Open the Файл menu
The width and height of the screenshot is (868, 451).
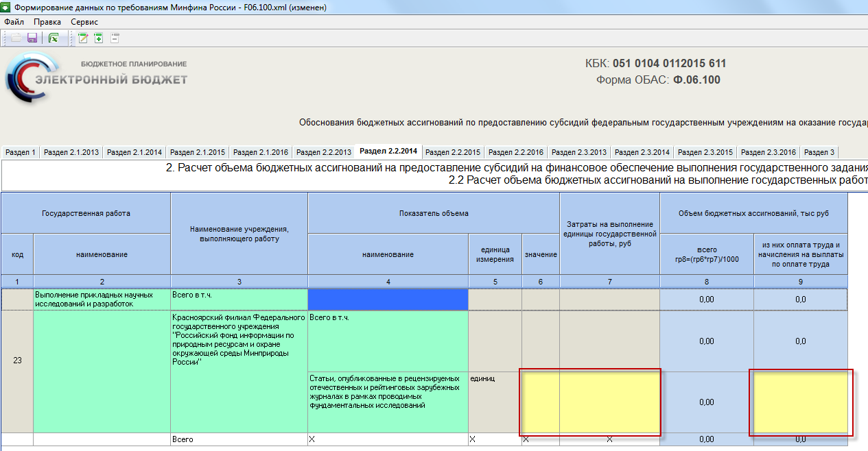click(x=14, y=22)
